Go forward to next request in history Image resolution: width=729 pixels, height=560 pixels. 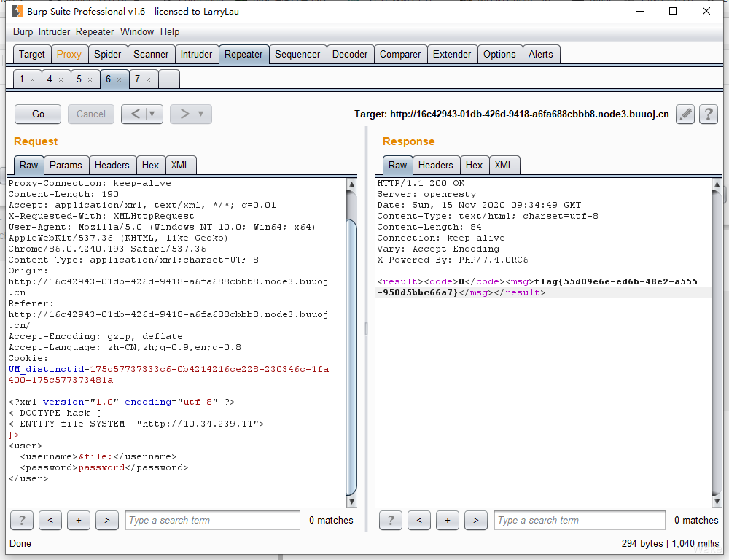[x=184, y=114]
